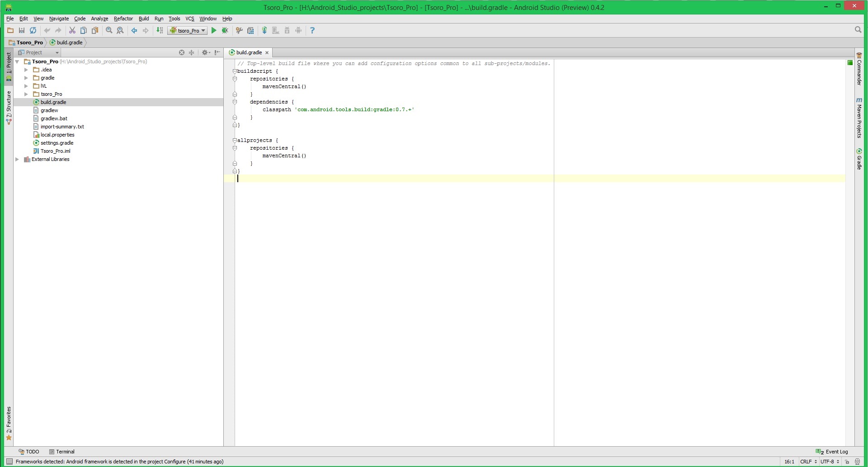Open the Project view type dropdown
This screenshot has width=868, height=467.
[38, 52]
